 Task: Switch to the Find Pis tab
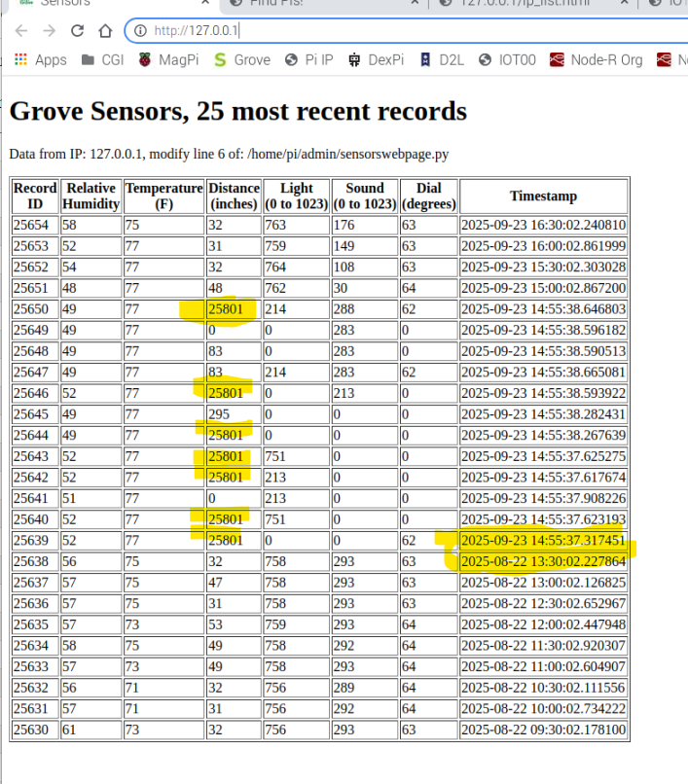[321, 4]
